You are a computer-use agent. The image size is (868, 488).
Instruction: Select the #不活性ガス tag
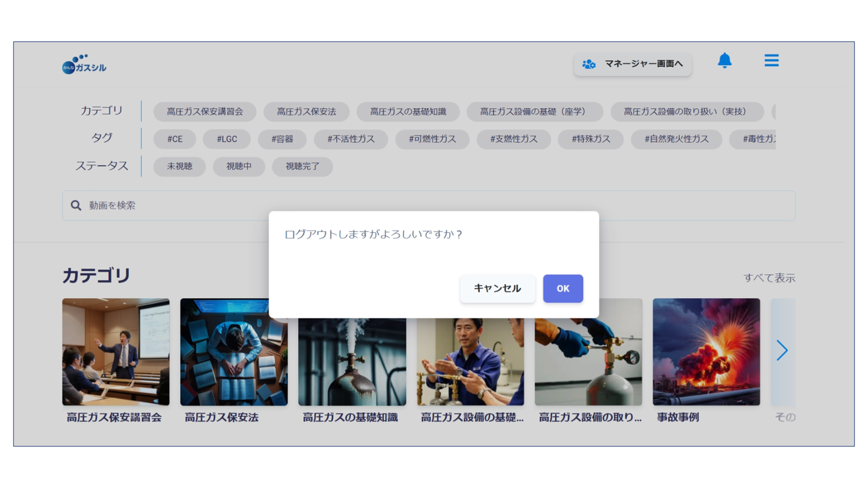[350, 139]
